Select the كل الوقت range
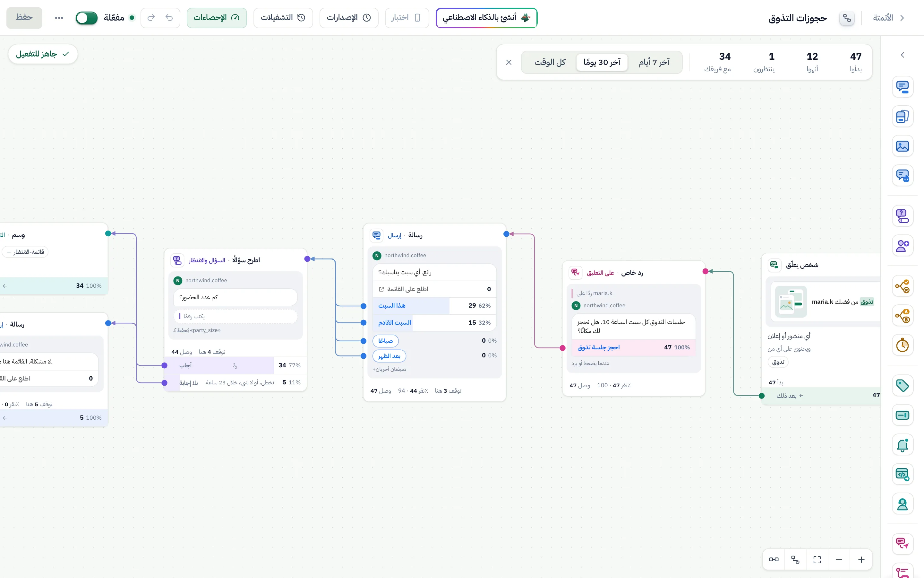 pos(550,62)
